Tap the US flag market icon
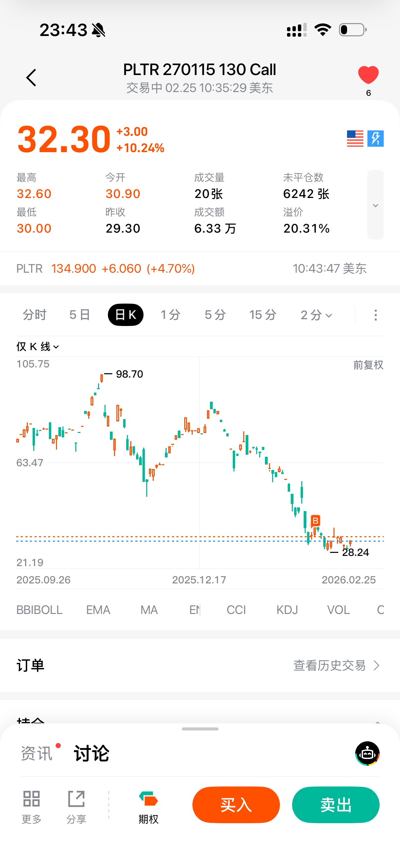 355,139
